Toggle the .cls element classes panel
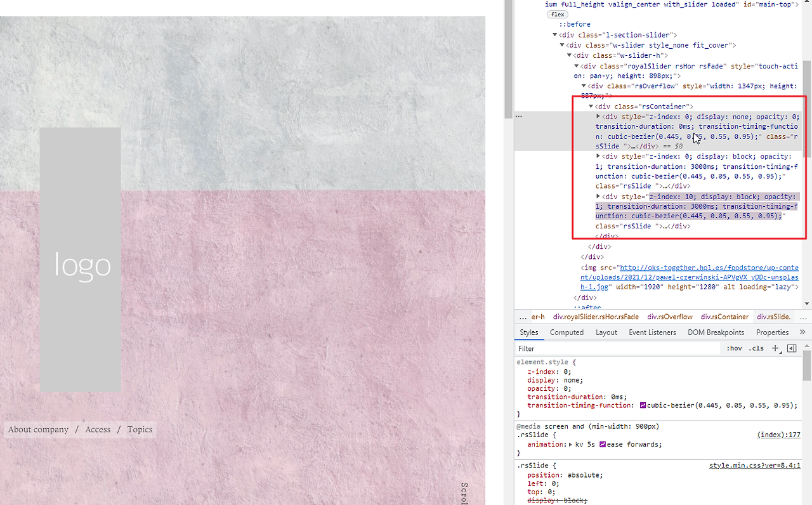The width and height of the screenshot is (812, 505). click(756, 348)
